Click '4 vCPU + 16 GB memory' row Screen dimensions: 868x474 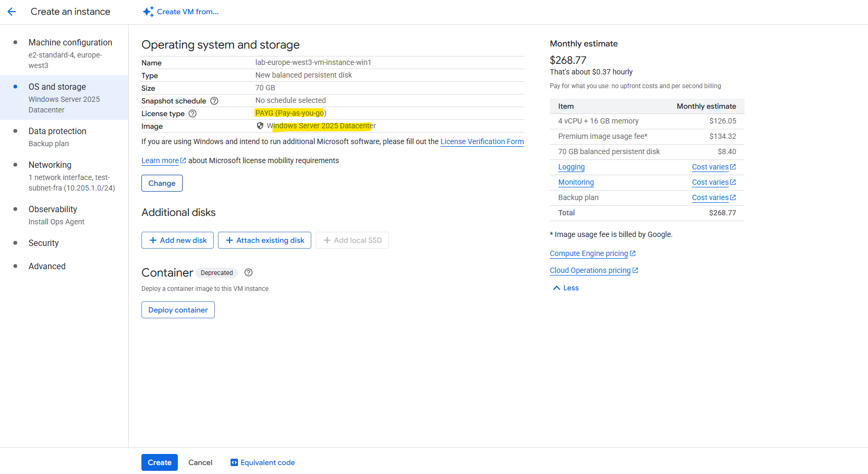tap(647, 121)
